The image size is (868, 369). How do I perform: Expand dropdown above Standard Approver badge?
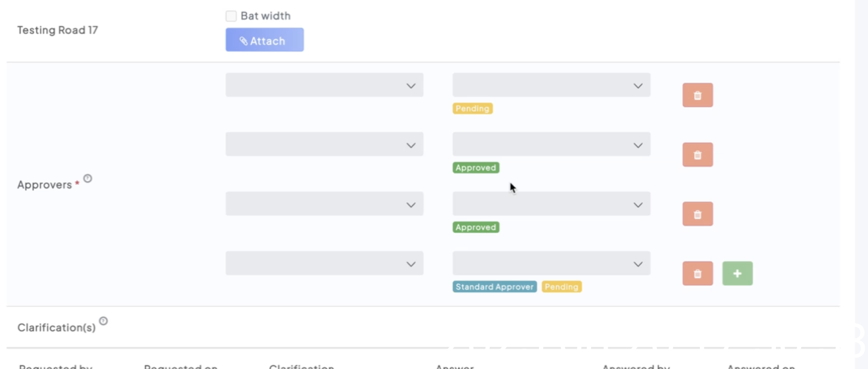click(x=551, y=263)
